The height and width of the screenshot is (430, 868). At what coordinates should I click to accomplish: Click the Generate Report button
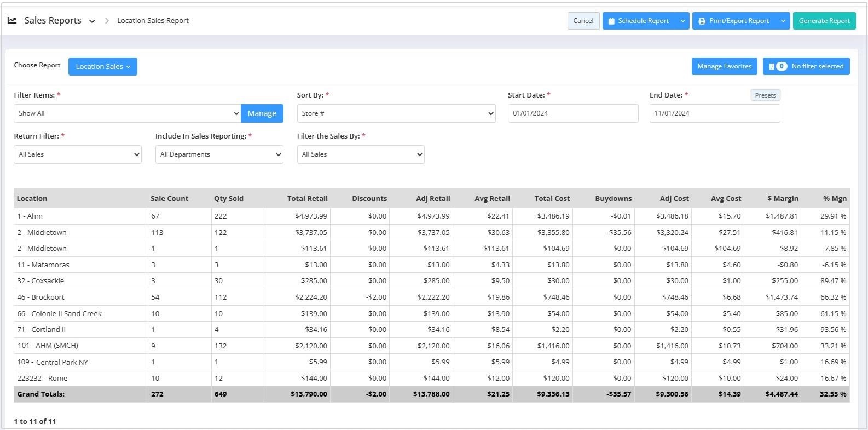coord(824,21)
